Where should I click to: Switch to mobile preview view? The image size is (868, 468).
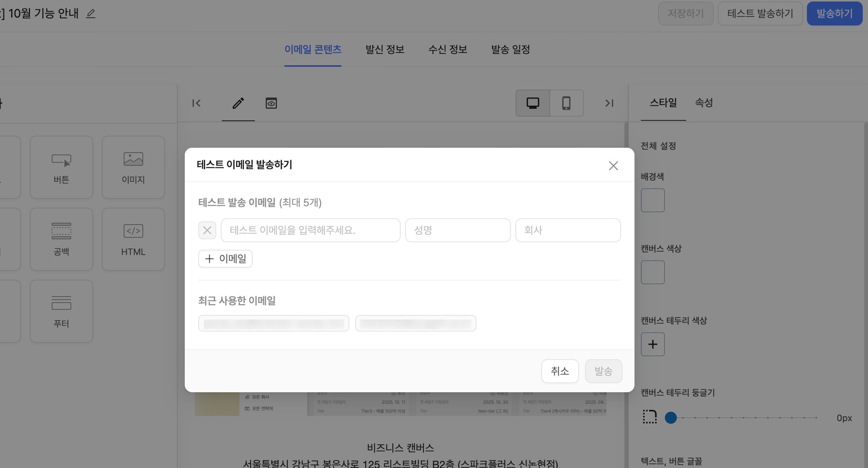click(x=566, y=103)
